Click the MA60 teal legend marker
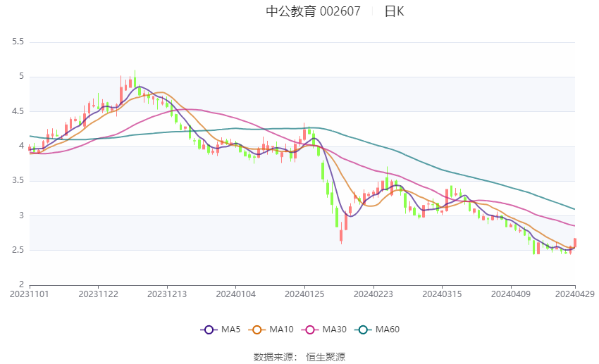The height and width of the screenshot is (364, 599). coord(362,330)
